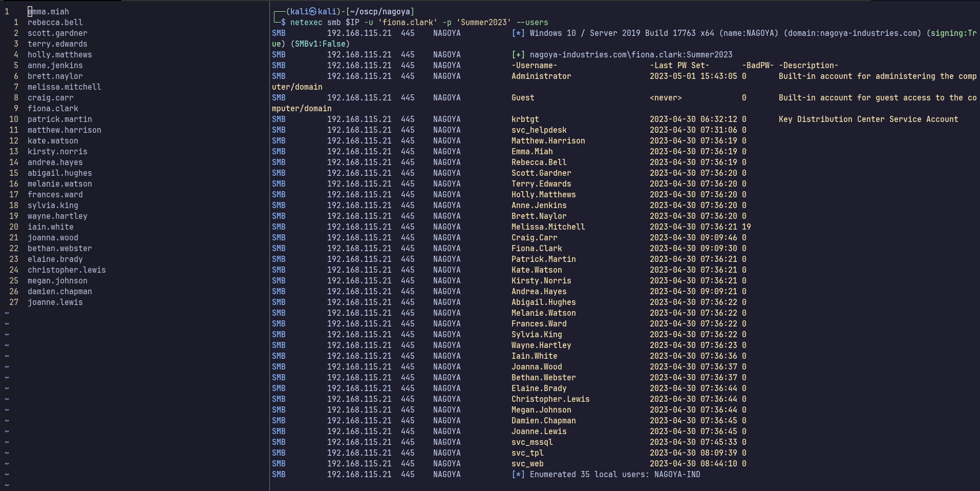Click the krbtgt account name

coord(525,119)
